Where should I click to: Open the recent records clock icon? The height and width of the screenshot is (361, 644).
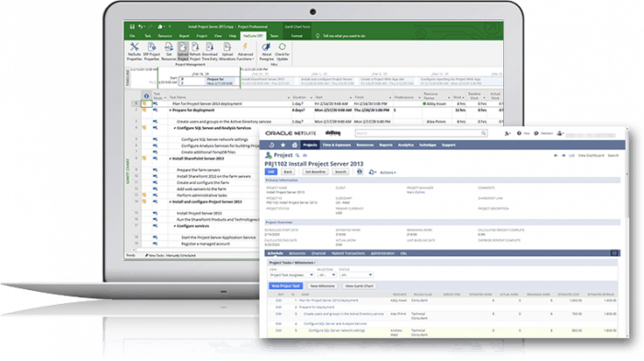tap(271, 145)
